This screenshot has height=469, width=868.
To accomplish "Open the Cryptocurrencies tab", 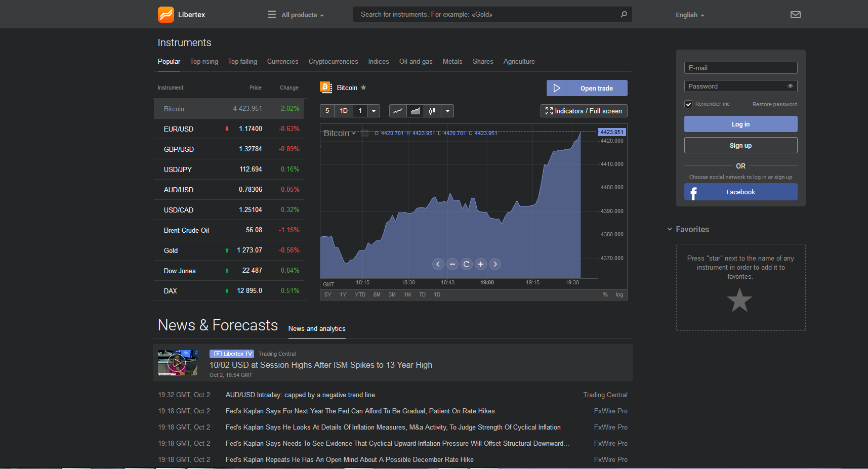I will pos(333,61).
